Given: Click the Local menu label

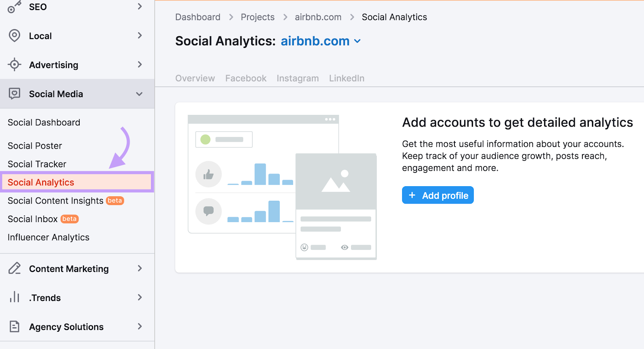Looking at the screenshot, I should tap(40, 36).
